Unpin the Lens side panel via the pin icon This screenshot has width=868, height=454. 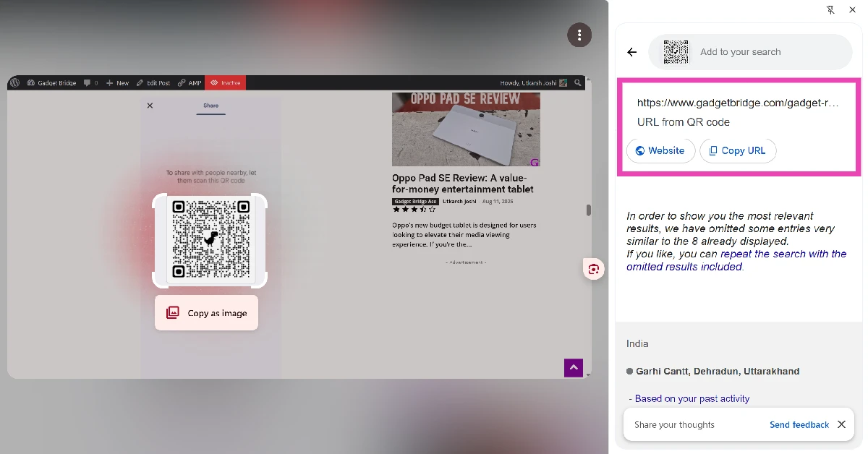830,9
